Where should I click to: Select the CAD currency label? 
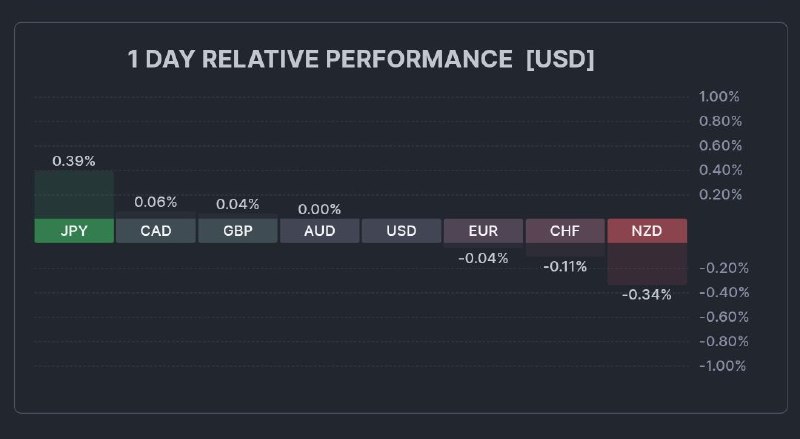point(156,231)
